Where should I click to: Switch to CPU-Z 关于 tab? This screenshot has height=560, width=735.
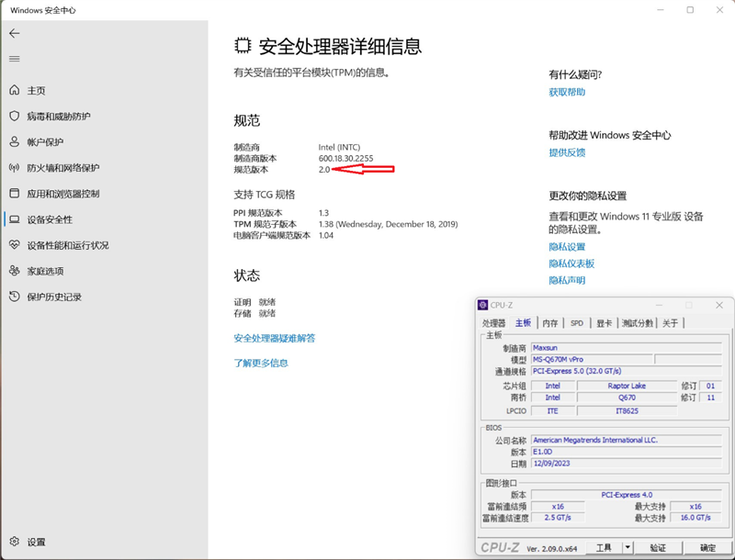(x=671, y=323)
